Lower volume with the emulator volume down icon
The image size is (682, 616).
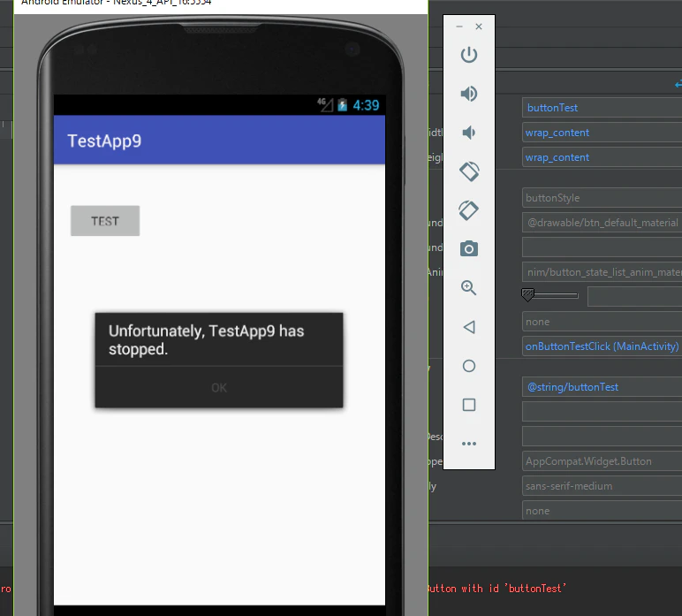pyautogui.click(x=468, y=133)
